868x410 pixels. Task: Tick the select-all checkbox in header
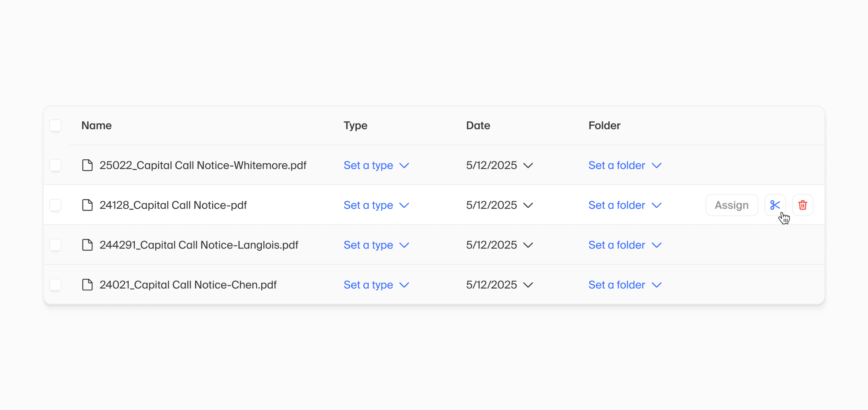pos(55,126)
